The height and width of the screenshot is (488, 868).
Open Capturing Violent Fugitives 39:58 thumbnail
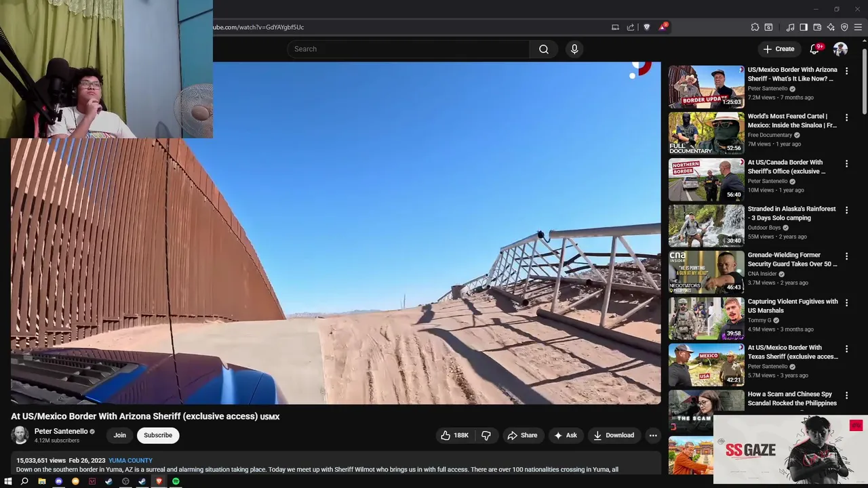pos(706,319)
